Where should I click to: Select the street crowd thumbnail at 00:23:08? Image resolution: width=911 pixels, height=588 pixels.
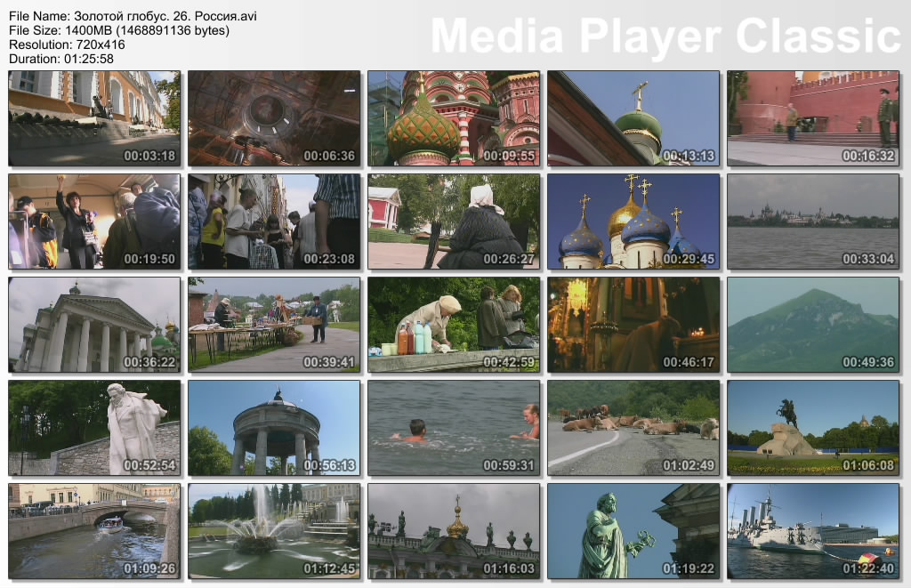point(274,222)
